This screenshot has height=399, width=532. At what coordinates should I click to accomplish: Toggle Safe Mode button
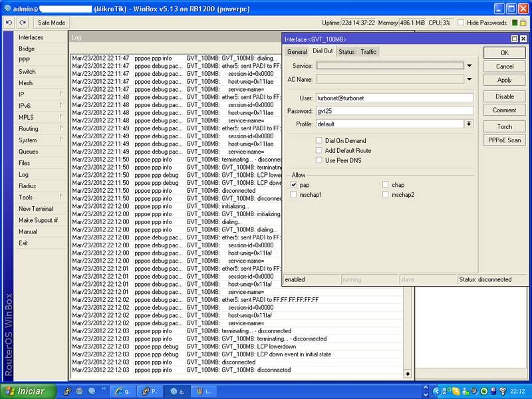tap(52, 23)
